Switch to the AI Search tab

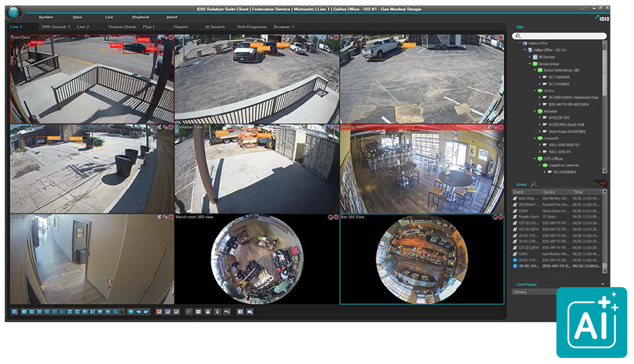[214, 27]
